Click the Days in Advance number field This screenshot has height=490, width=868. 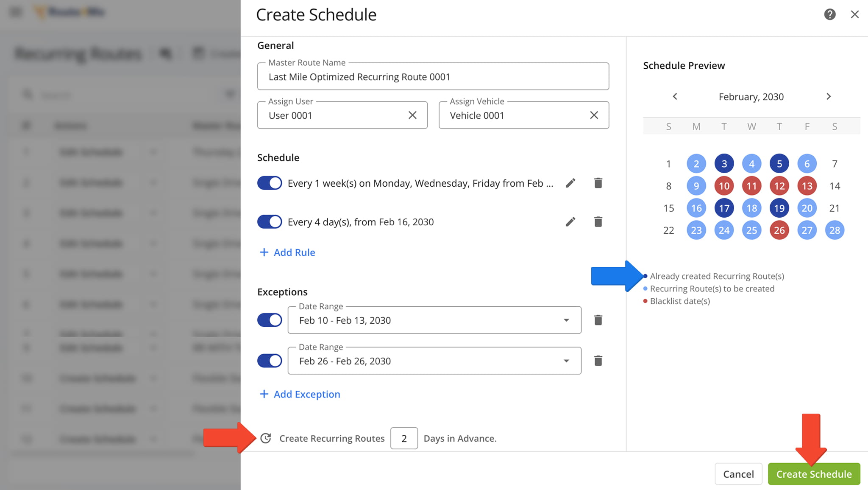[404, 438]
